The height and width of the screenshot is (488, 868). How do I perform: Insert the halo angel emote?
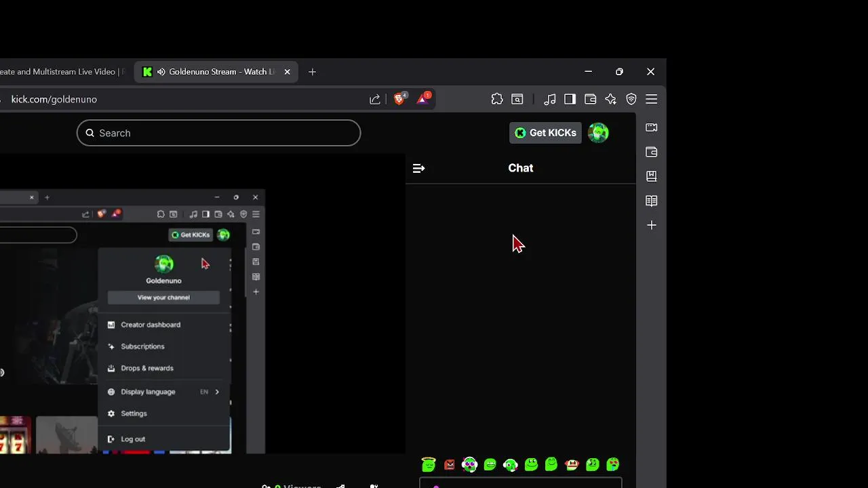(429, 464)
